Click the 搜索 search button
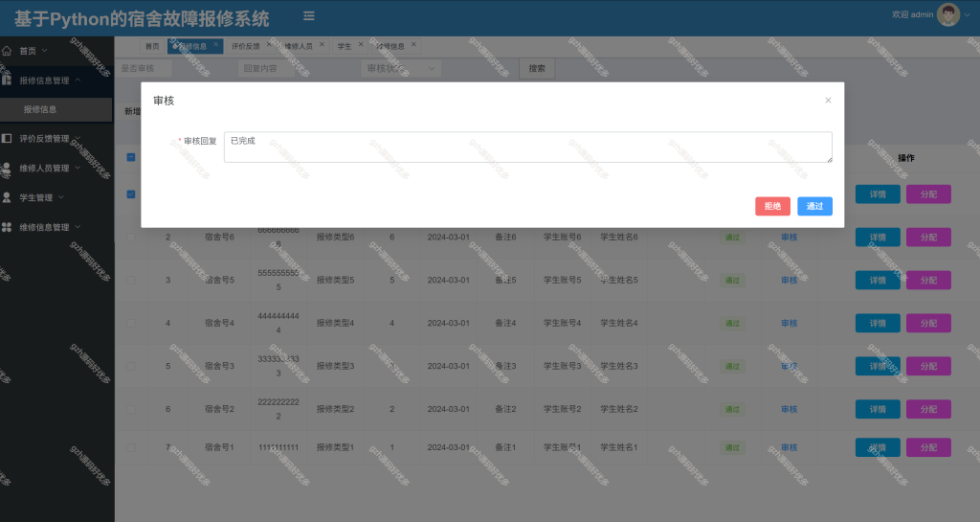The image size is (980, 522). tap(537, 68)
